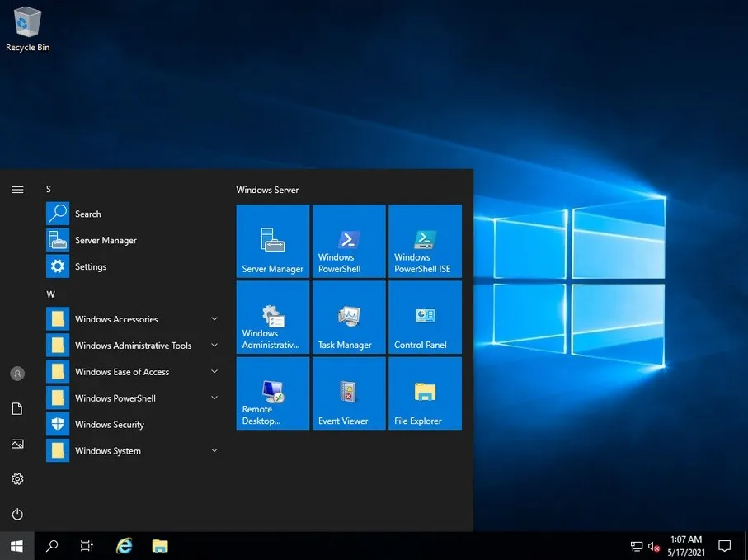Open the Remote Desktop Connection tile
Screen dimensions: 748x560
coord(273,393)
